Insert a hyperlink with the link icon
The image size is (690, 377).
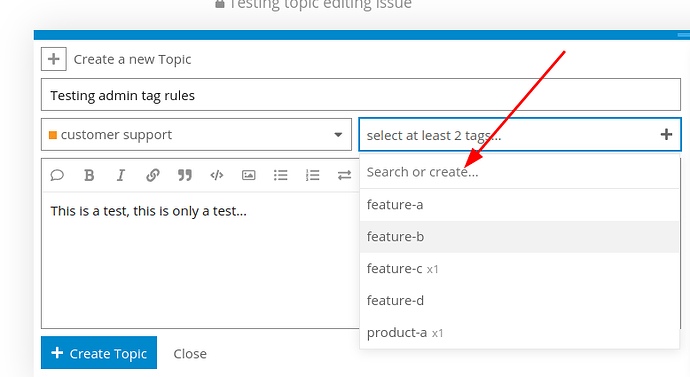click(x=153, y=175)
